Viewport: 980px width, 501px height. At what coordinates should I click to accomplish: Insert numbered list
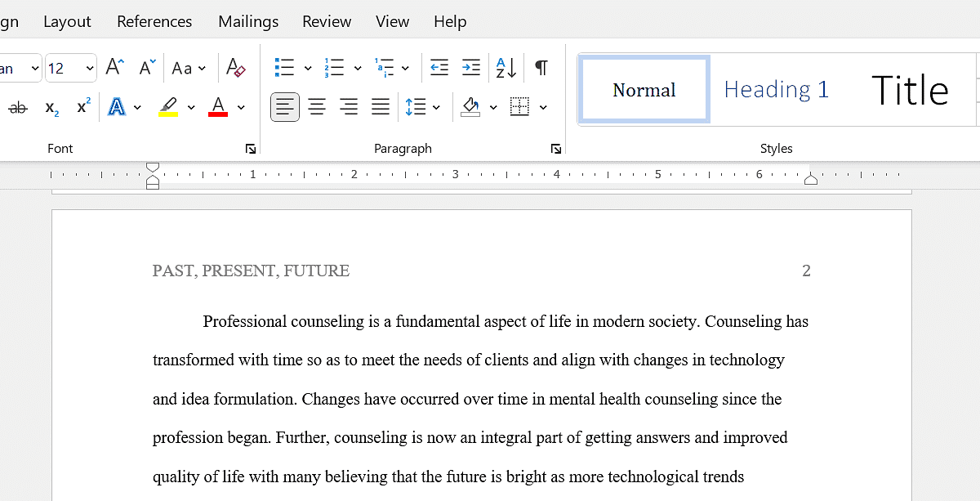point(334,68)
